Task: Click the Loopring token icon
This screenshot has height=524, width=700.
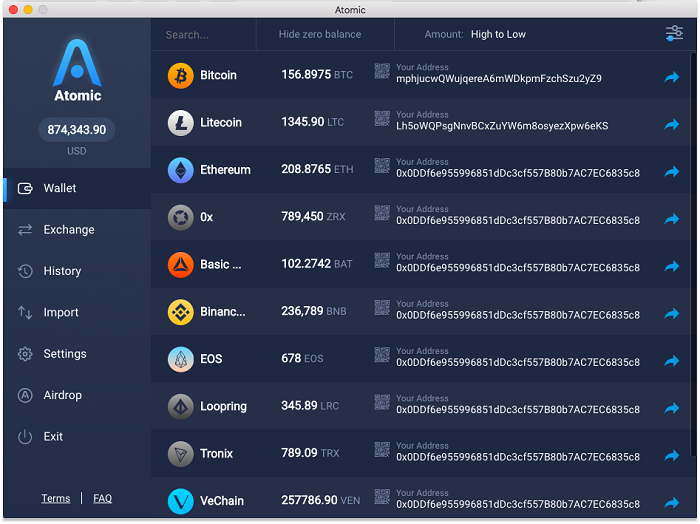Action: tap(180, 407)
